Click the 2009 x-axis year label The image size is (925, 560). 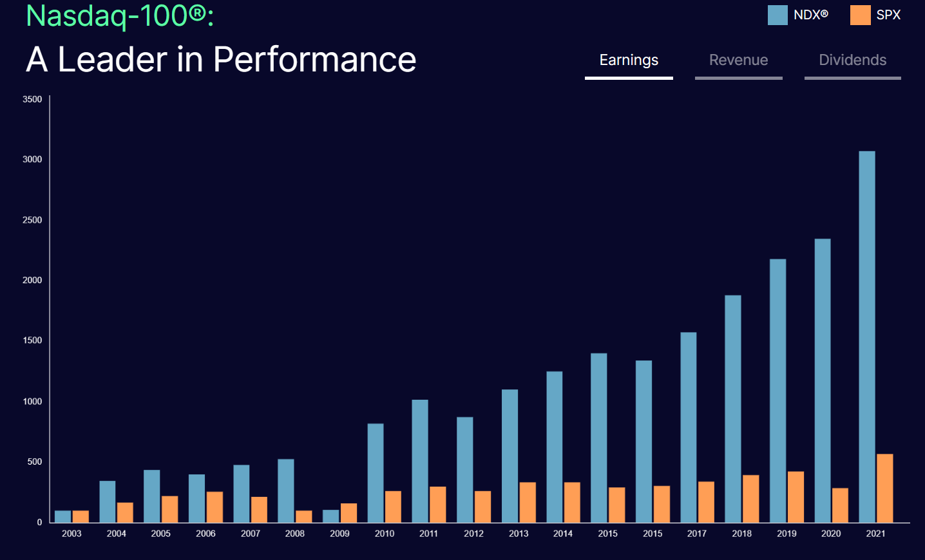[x=339, y=534]
